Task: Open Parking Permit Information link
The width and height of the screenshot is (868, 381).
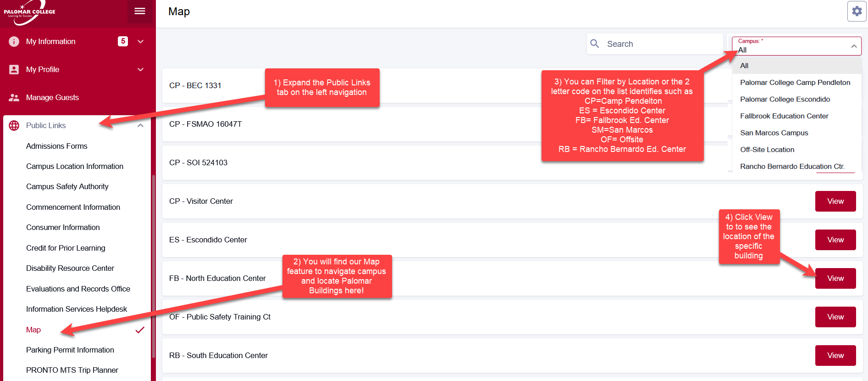Action: tap(70, 350)
